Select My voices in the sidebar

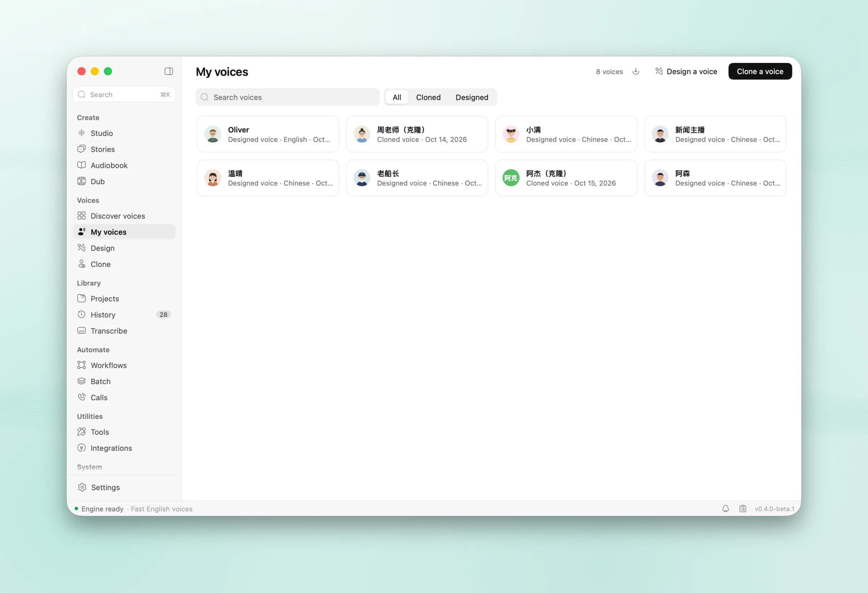124,232
